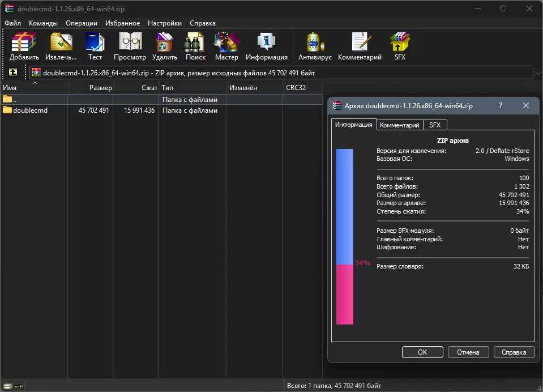Sort by the CRC32 column header
Viewport: 543px width, 392px height.
click(303, 88)
